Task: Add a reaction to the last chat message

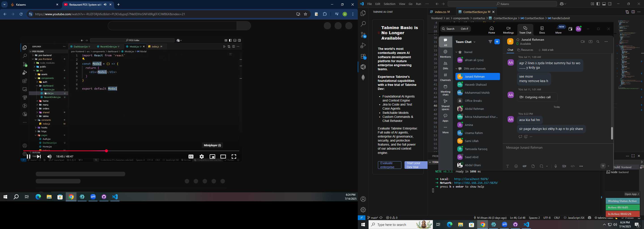Action: [526, 137]
